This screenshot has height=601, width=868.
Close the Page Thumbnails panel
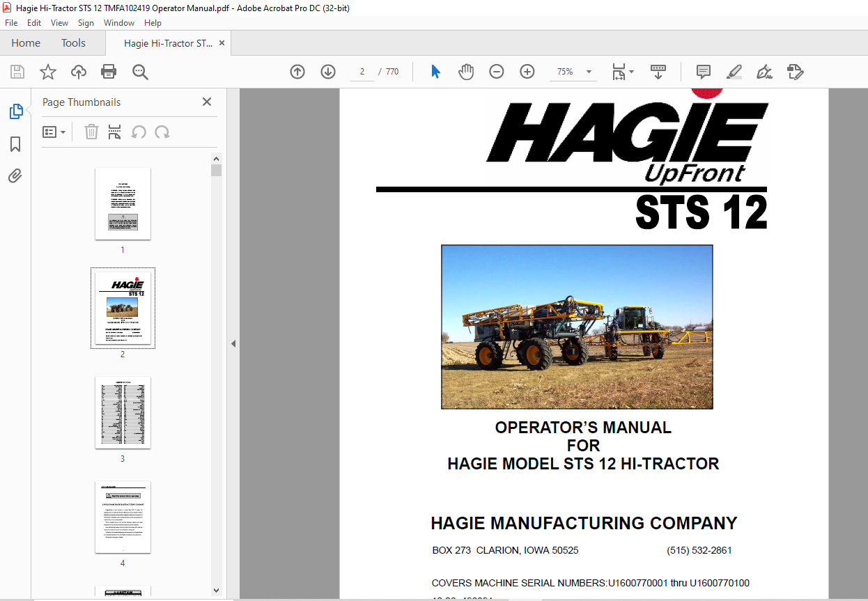(x=207, y=102)
